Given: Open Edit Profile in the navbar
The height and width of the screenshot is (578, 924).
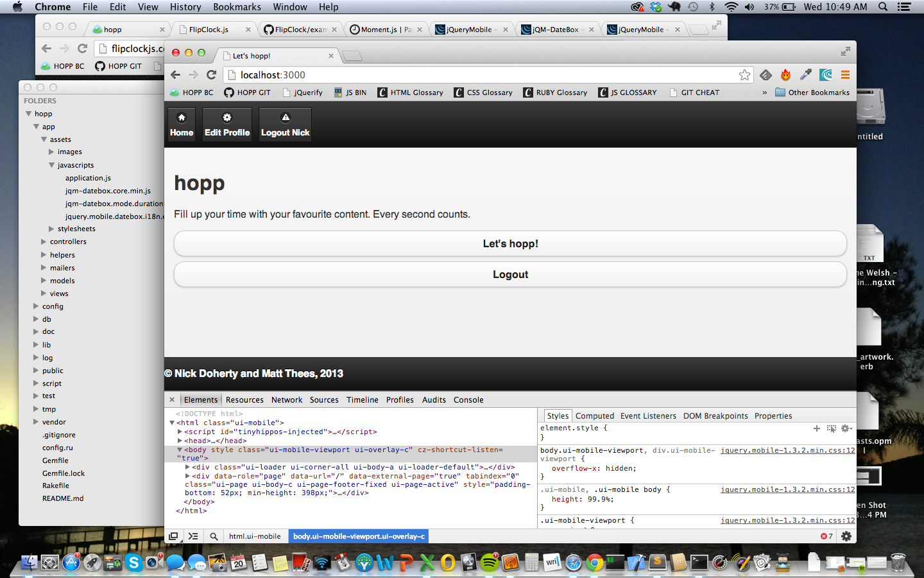Looking at the screenshot, I should point(227,124).
